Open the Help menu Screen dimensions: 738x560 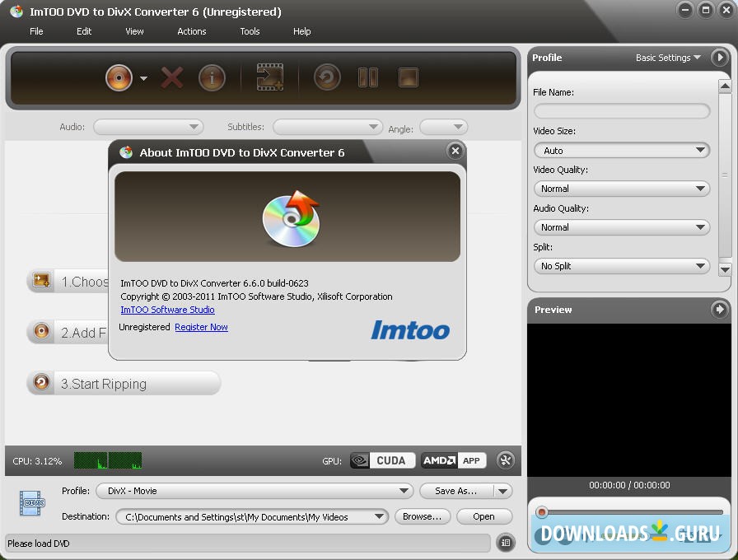click(x=301, y=31)
